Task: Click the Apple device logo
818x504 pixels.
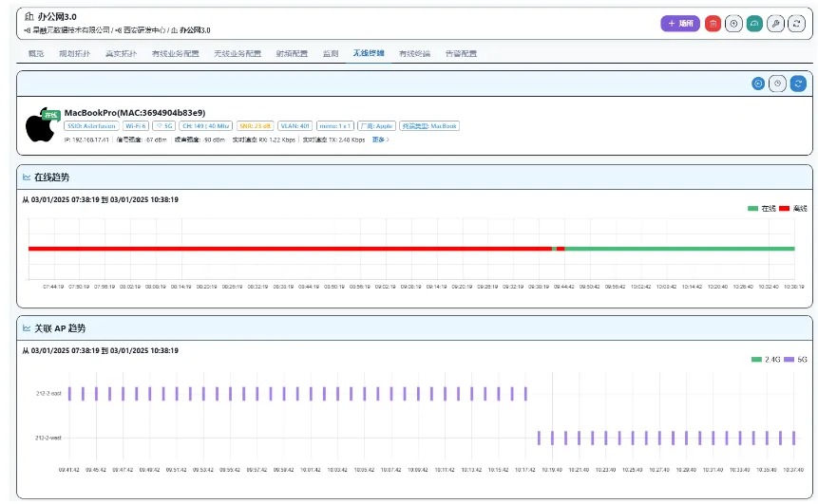Action: tap(40, 125)
